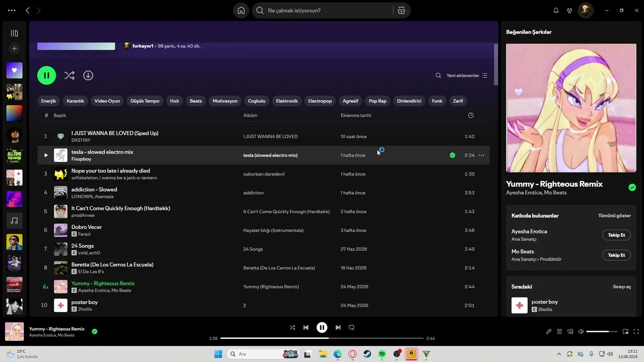Show all contributors with Tümünü göster

coord(614,216)
